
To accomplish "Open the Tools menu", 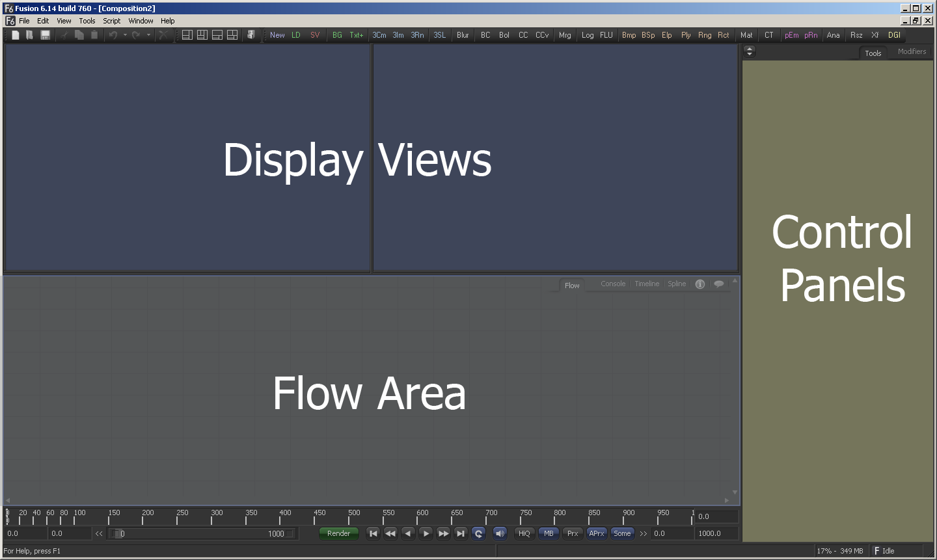I will click(87, 21).
